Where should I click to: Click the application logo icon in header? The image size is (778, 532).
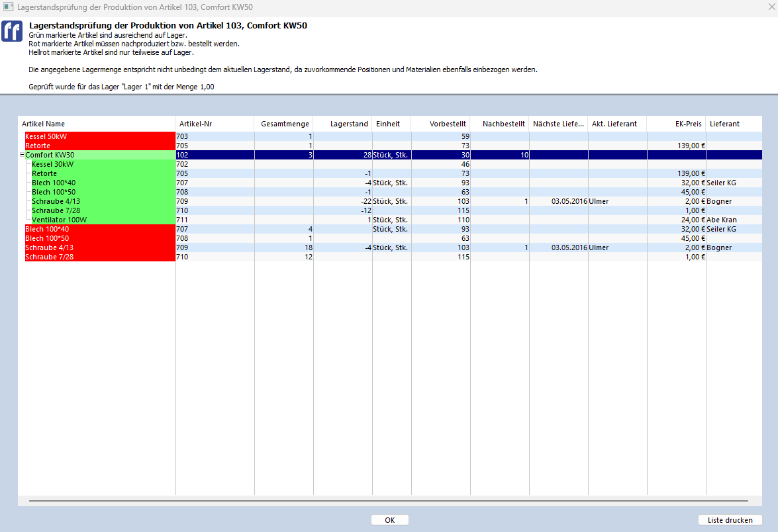click(12, 31)
